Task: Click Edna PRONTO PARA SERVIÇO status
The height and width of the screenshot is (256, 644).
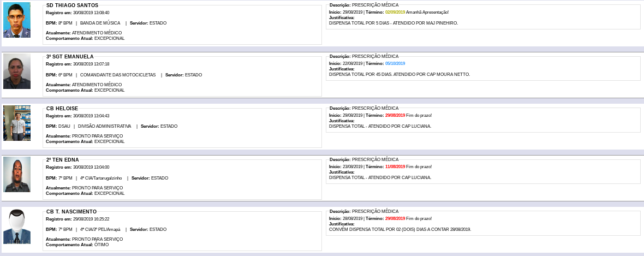Action: pos(97,188)
